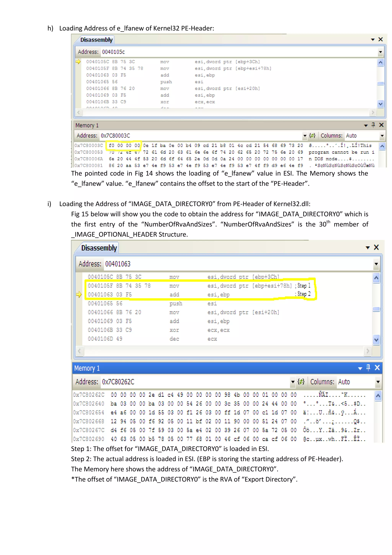Select the lower 'push esi' line at 00401065
The height and width of the screenshot is (555, 392).
[153, 303]
